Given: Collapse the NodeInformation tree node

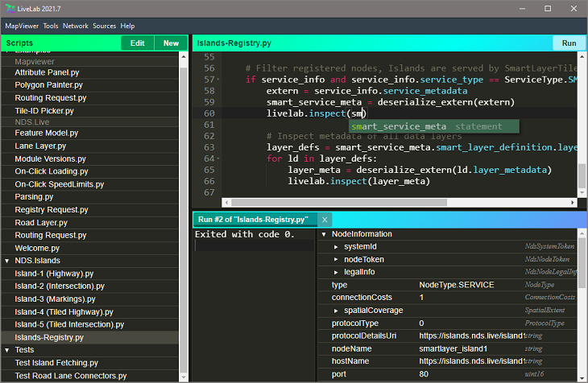Looking at the screenshot, I should (x=324, y=234).
